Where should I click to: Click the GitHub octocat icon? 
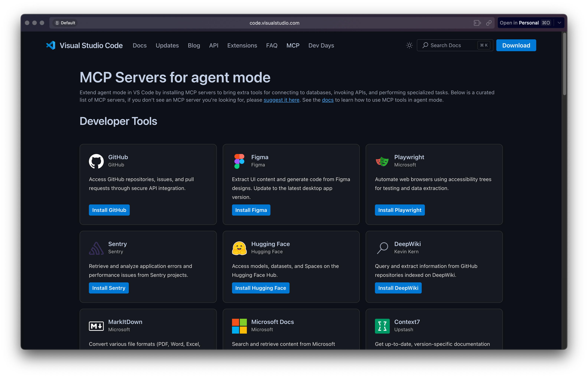(x=96, y=161)
